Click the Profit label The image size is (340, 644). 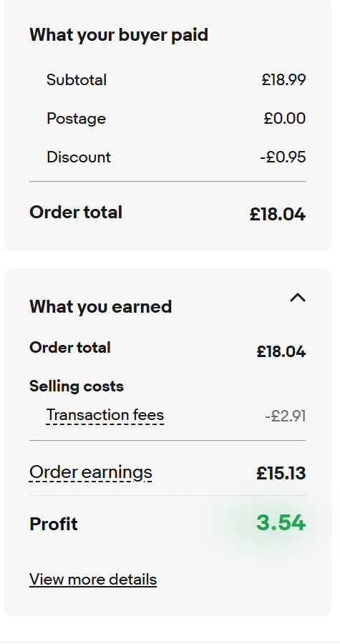coord(54,524)
